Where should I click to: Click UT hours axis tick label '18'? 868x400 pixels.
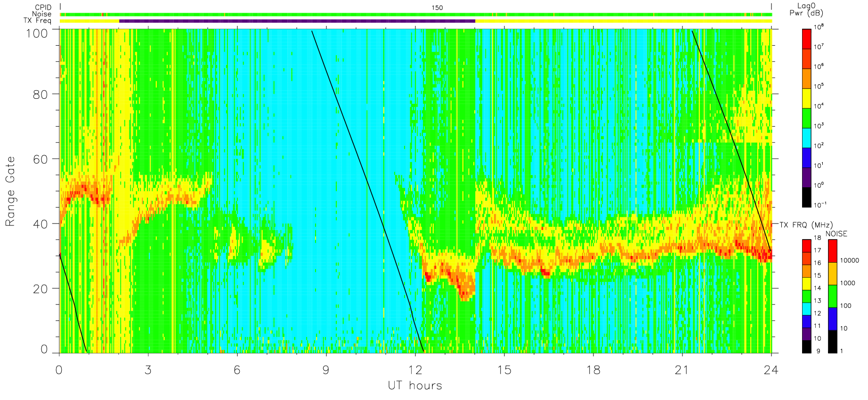tap(593, 370)
